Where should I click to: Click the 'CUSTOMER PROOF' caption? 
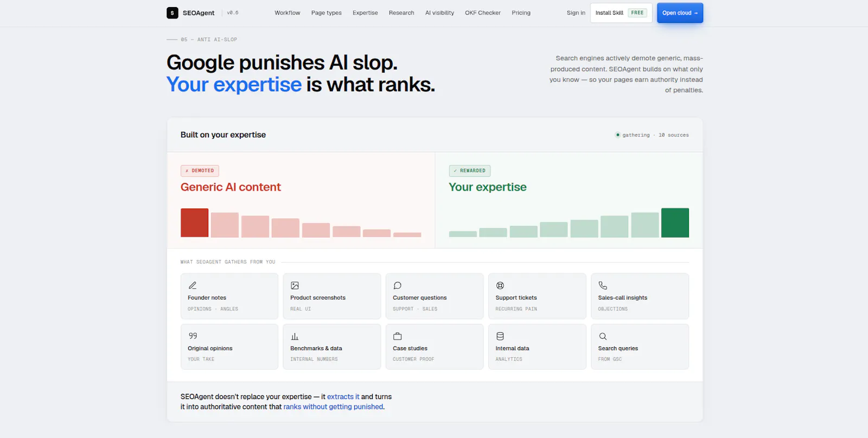(413, 359)
